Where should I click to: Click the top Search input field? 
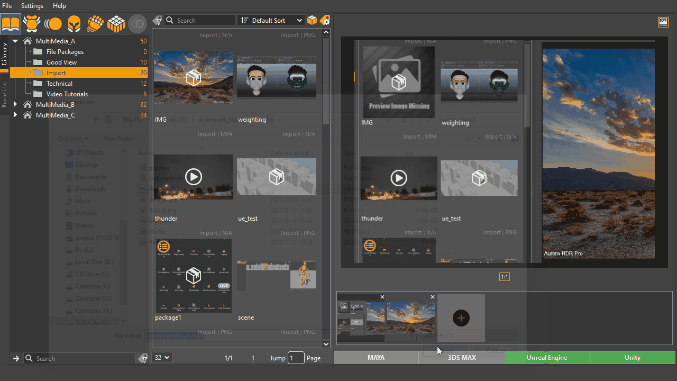click(200, 20)
